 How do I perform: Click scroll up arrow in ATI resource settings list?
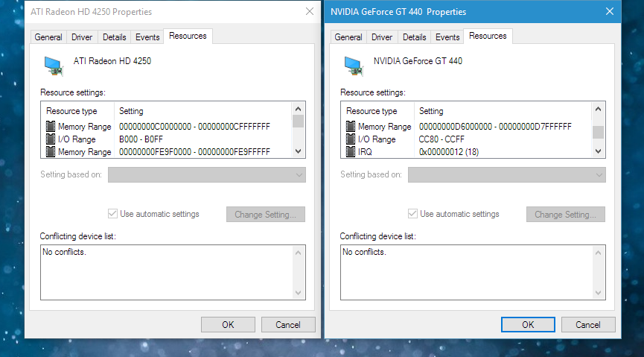click(x=299, y=109)
